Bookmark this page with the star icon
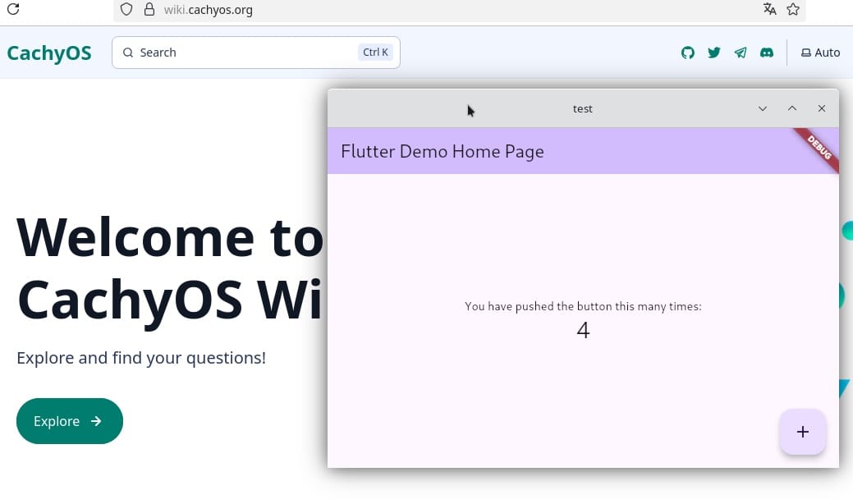Image resolution: width=853 pixels, height=504 pixels. tap(793, 9)
